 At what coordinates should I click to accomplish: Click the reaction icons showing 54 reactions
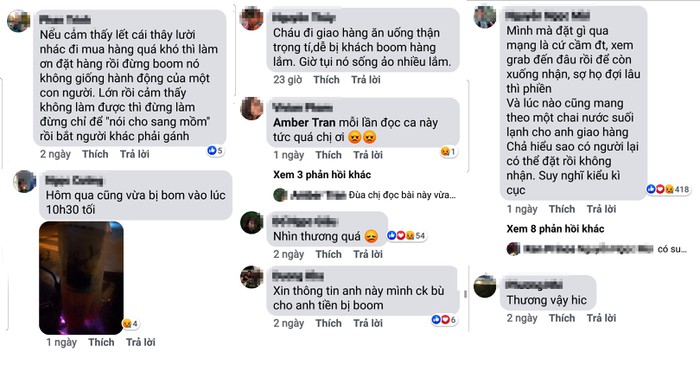tap(406, 235)
